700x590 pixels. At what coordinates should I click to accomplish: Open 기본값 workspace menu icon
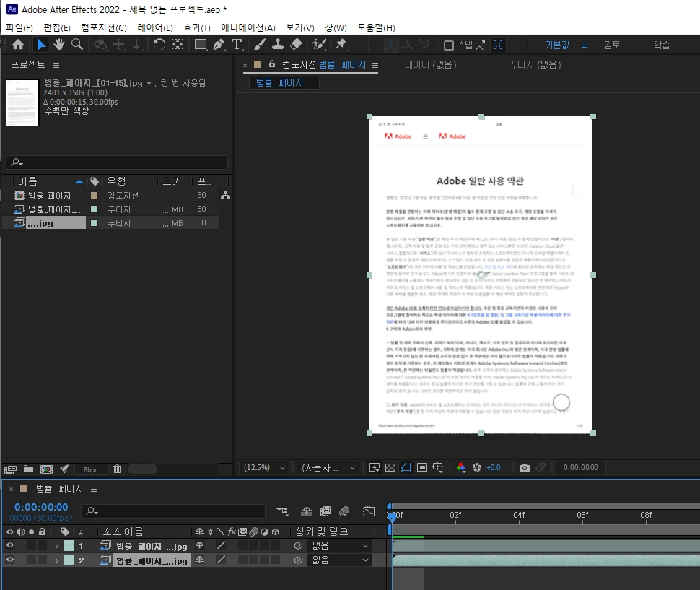[585, 45]
